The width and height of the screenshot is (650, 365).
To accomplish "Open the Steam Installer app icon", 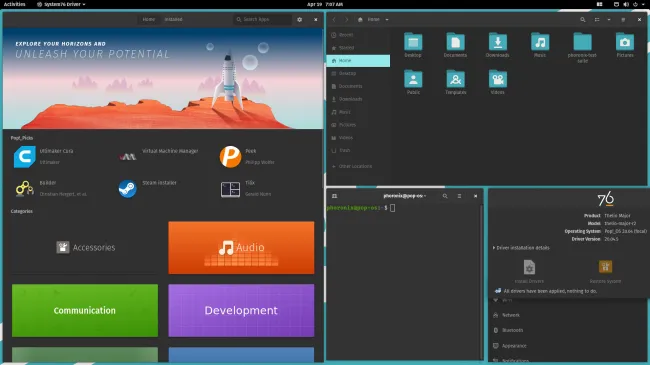I will click(x=128, y=189).
